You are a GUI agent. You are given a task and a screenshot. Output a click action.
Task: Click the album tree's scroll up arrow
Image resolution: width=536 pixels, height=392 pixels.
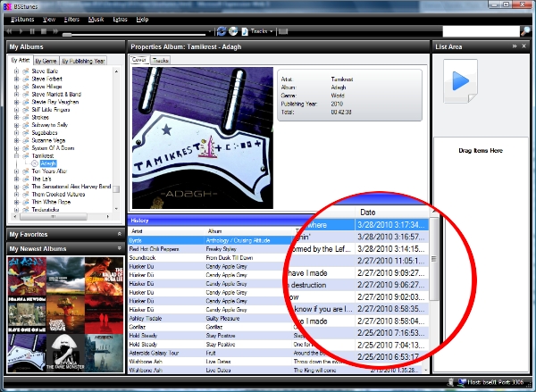point(116,71)
